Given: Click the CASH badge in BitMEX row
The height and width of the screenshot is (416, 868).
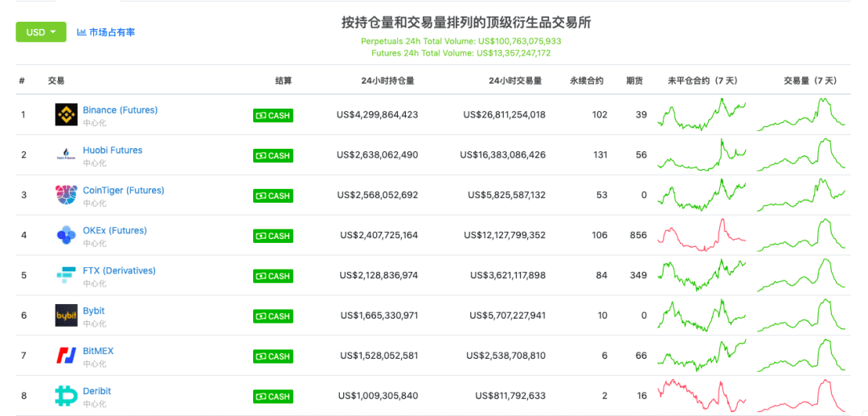Looking at the screenshot, I should (273, 356).
